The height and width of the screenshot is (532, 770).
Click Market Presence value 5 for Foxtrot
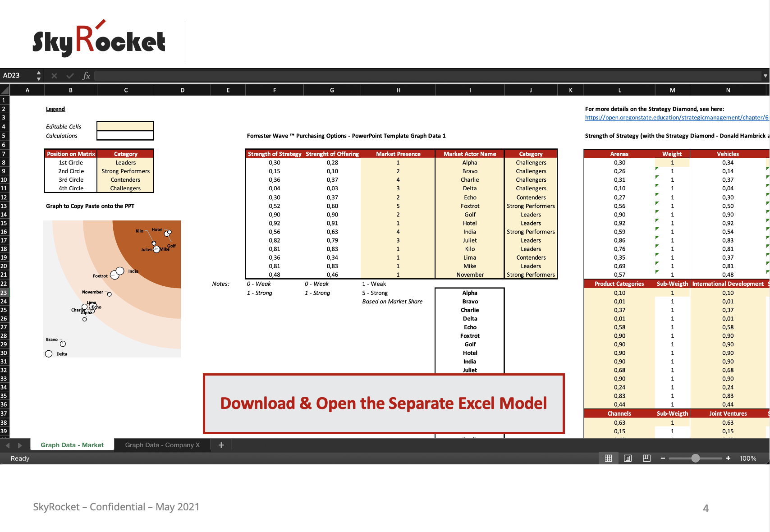pyautogui.click(x=398, y=206)
